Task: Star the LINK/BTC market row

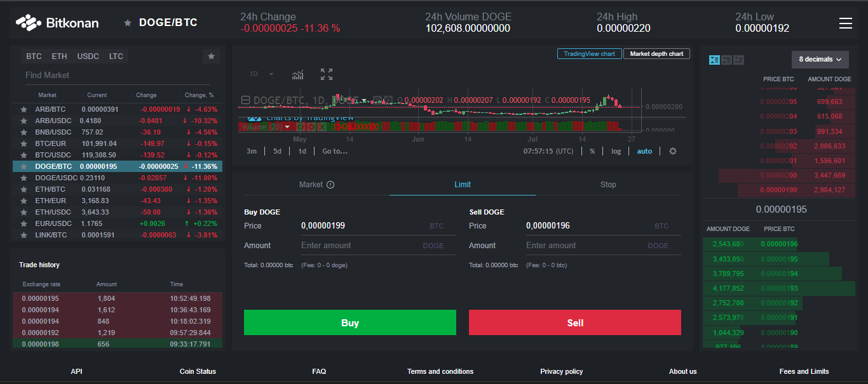Action: pos(24,235)
